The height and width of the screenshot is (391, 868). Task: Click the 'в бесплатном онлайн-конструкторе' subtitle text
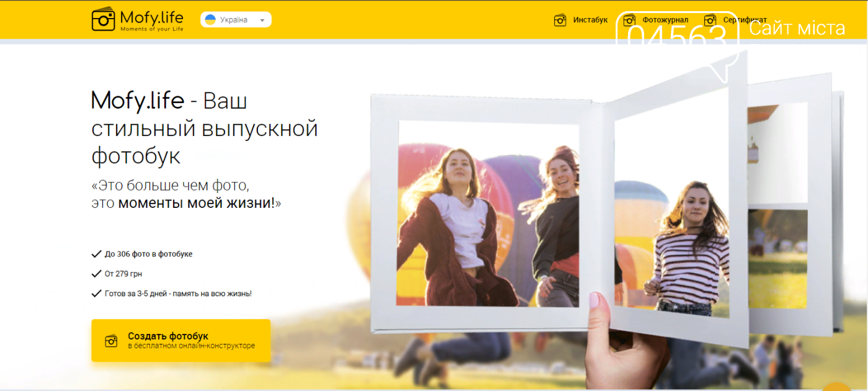click(x=192, y=346)
